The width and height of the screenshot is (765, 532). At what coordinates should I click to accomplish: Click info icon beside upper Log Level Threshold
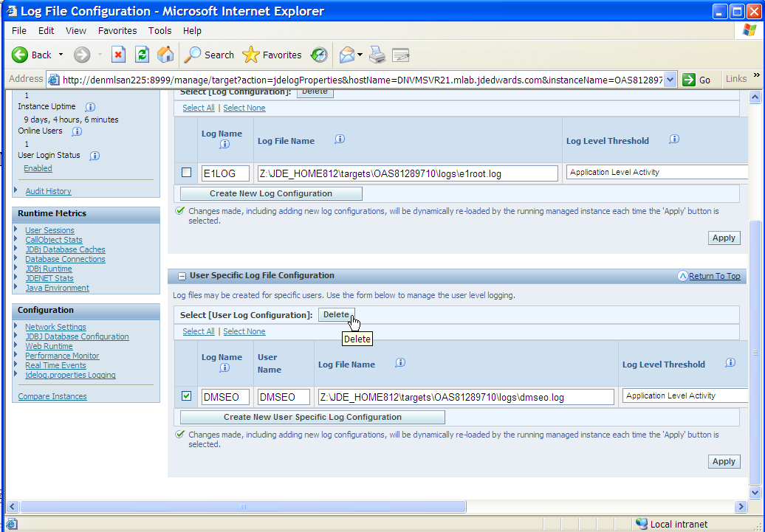[674, 139]
